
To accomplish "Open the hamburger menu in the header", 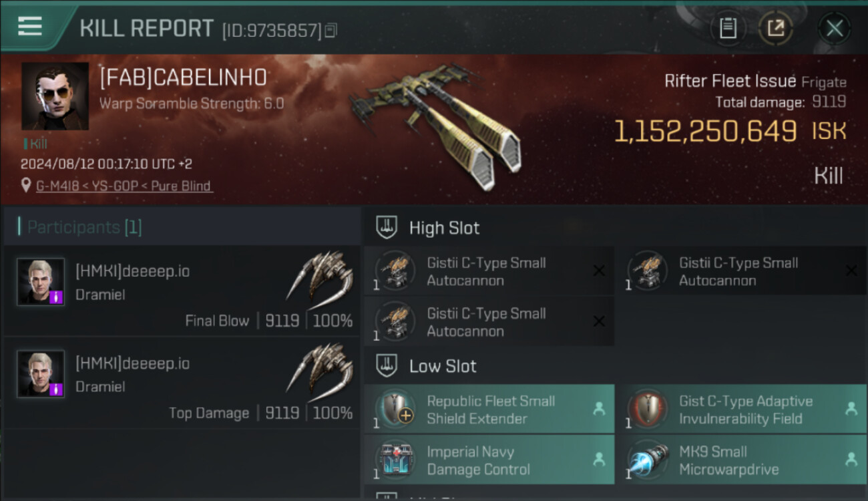I will [x=30, y=27].
